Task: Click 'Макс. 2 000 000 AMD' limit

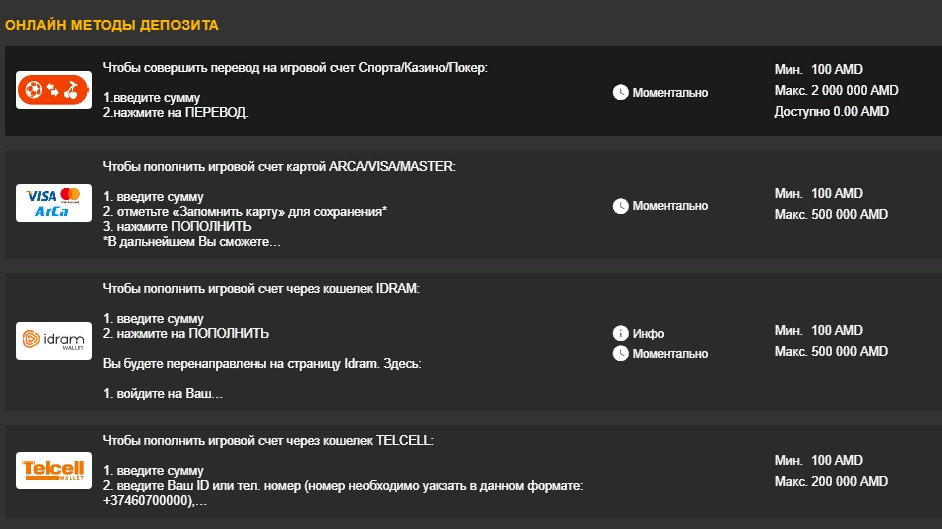Action: pos(836,91)
